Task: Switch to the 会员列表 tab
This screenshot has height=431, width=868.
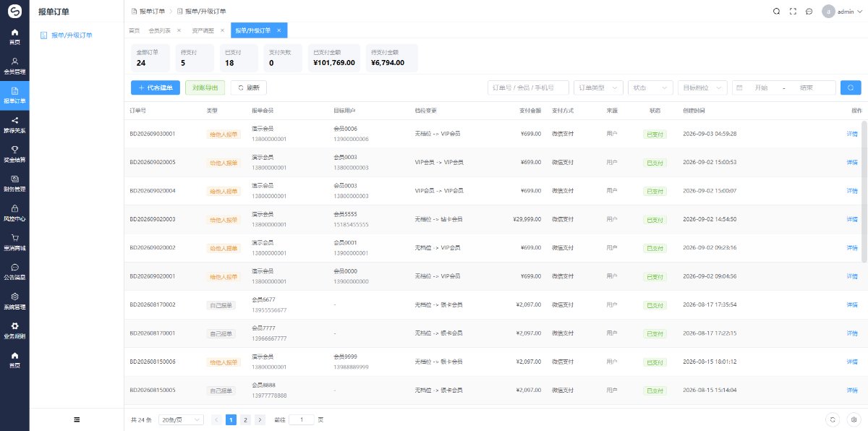Action: (159, 30)
